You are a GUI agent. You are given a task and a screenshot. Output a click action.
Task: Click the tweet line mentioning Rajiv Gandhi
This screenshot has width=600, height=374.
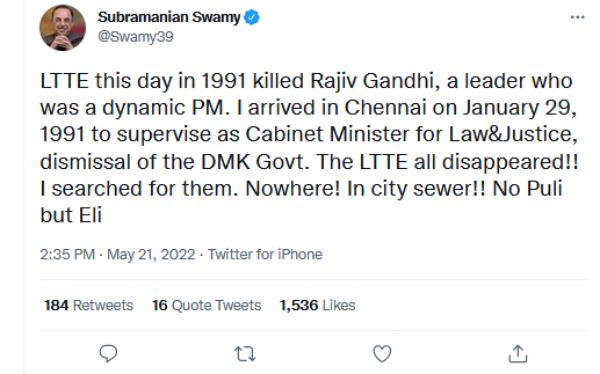[306, 81]
